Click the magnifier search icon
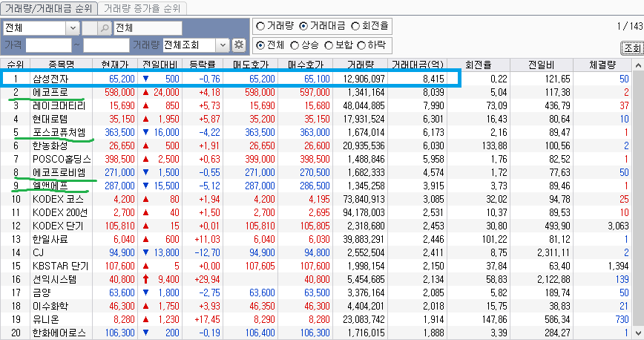Image resolution: width=644 pixels, height=340 pixels. 105,28
